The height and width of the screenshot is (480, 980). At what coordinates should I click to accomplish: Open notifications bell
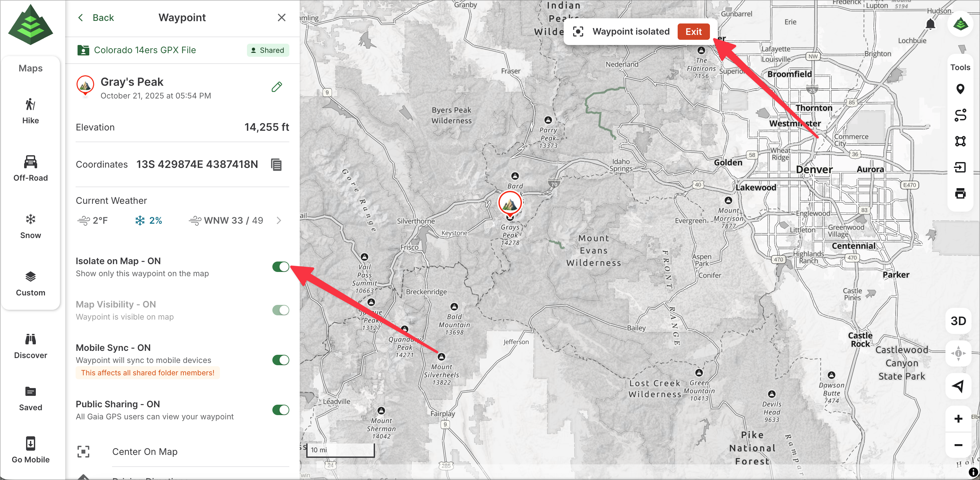pyautogui.click(x=930, y=25)
